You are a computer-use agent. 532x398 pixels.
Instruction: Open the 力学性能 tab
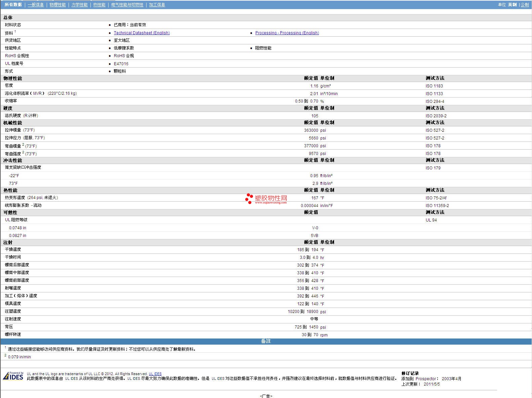(x=79, y=5)
